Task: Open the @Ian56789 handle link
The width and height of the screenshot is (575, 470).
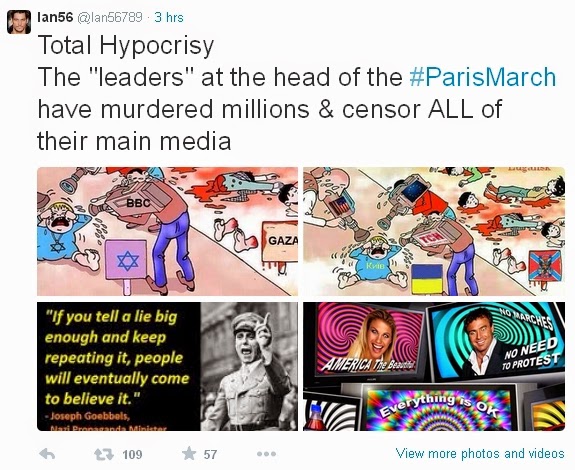Action: [109, 17]
